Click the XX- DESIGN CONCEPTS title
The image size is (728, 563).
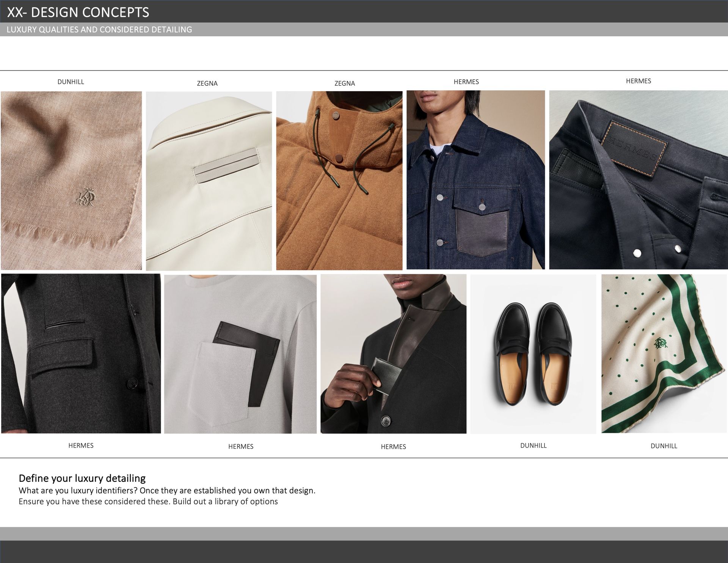point(78,12)
